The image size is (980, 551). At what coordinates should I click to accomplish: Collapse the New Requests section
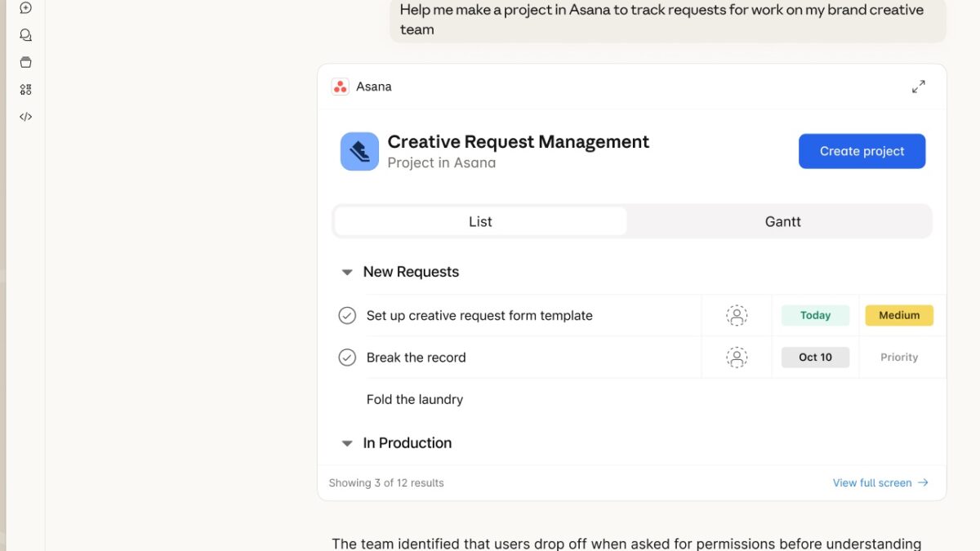tap(347, 273)
